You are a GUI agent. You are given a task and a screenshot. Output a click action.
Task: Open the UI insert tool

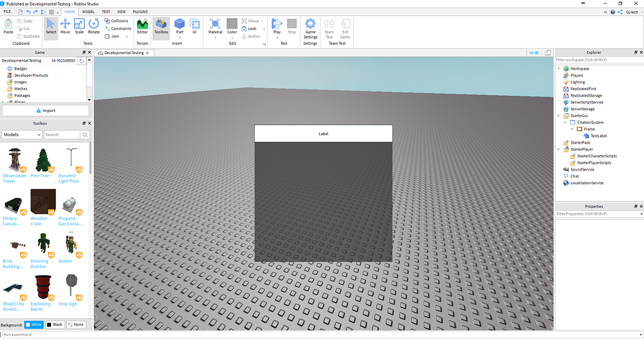[x=195, y=26]
